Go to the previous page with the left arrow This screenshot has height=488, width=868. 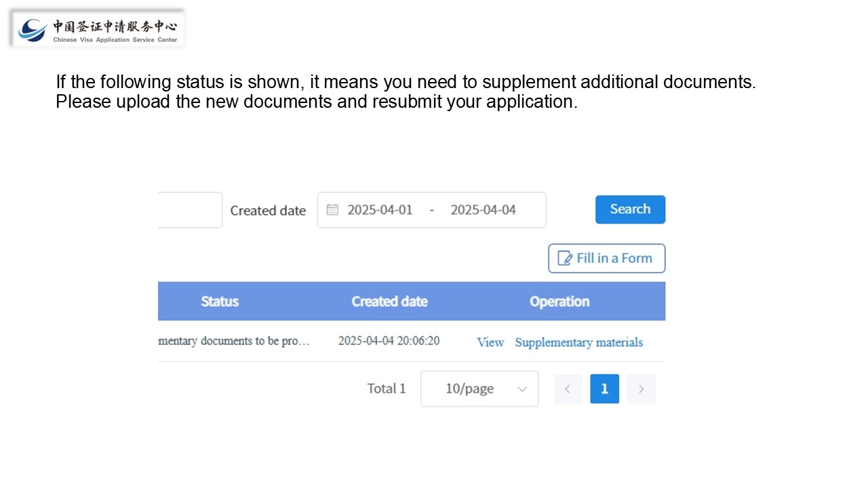coord(568,389)
